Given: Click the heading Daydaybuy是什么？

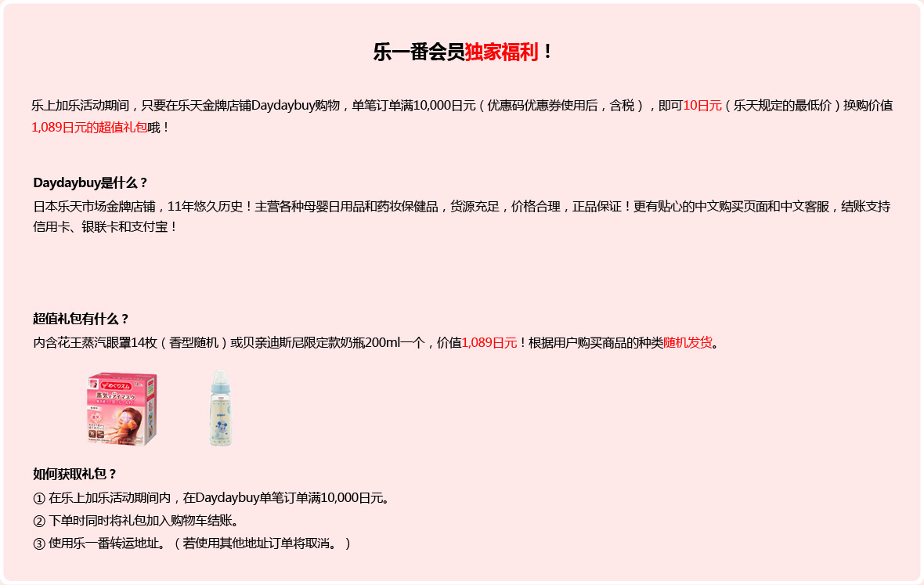Looking at the screenshot, I should 90,182.
